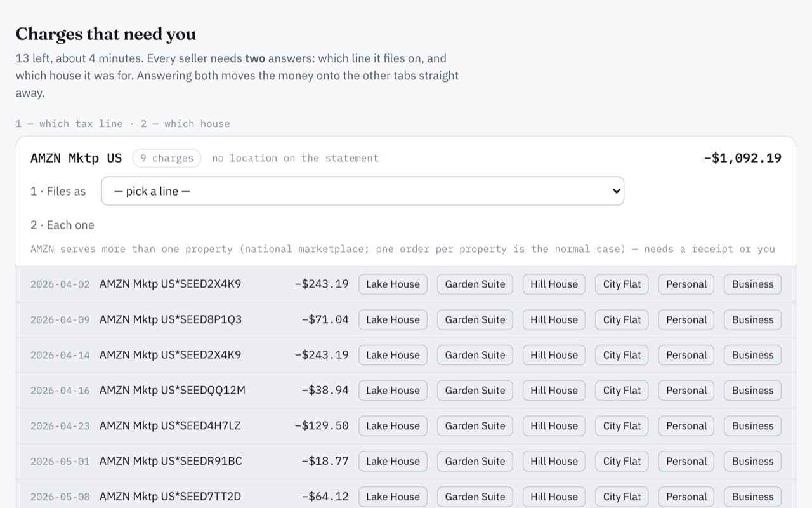
Task: Click the 'AMZN Mktp US*SEEDR91BC' description
Action: coord(171,462)
